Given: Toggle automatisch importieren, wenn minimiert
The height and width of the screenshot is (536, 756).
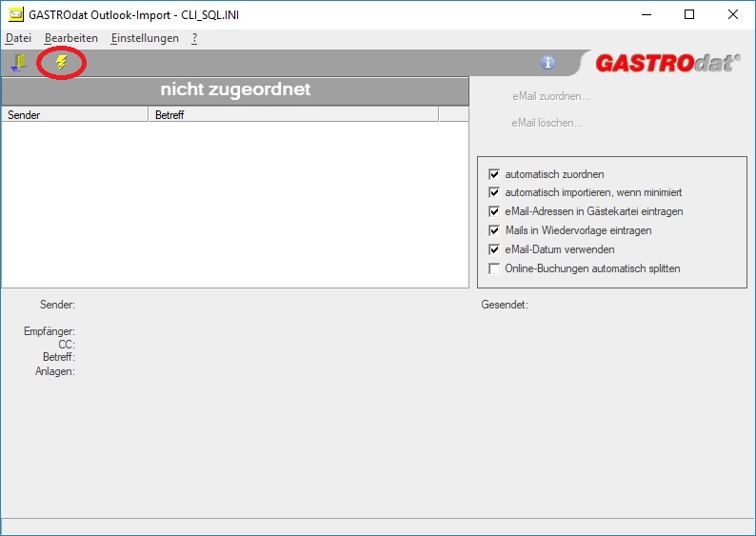Looking at the screenshot, I should click(x=494, y=192).
